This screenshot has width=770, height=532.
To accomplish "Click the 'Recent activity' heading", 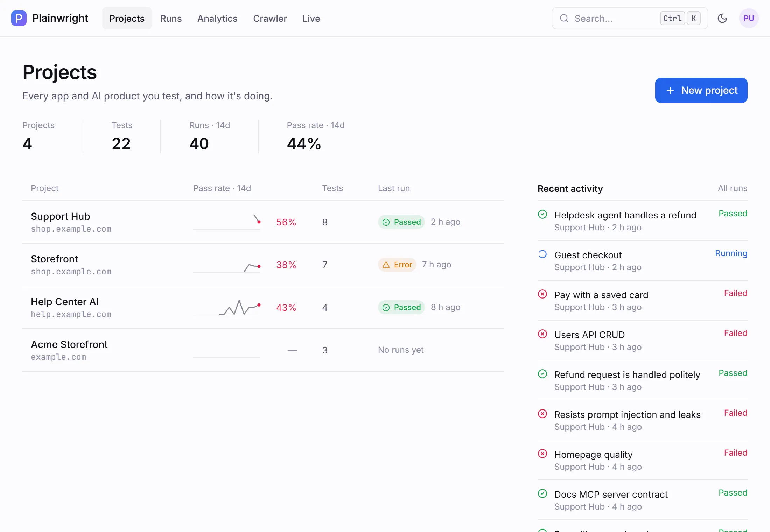I will 570,189.
